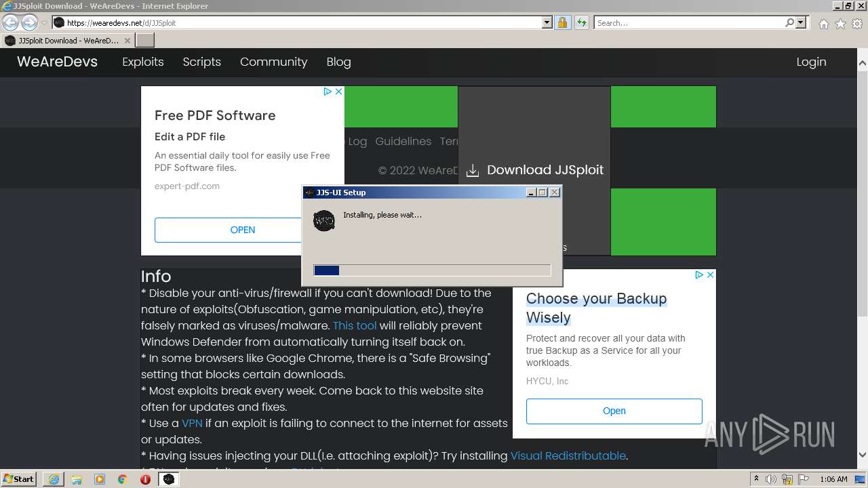Open the search provider dropdown arrow
Screen dimensions: 868x488
tap(801, 22)
